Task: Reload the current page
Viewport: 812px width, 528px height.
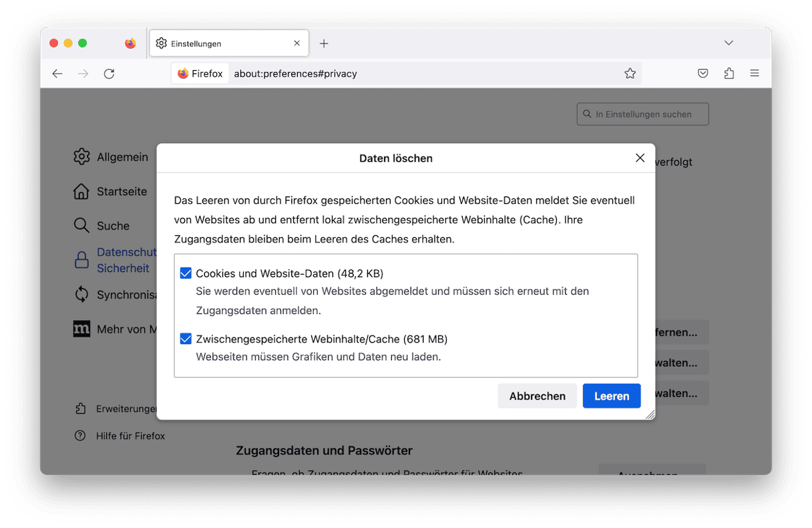Action: [x=109, y=74]
